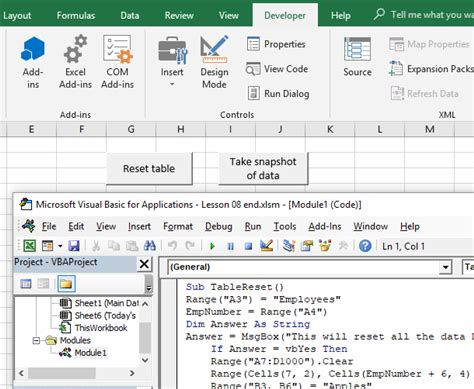Click Insert UserForm toolbar icon

tap(47, 246)
